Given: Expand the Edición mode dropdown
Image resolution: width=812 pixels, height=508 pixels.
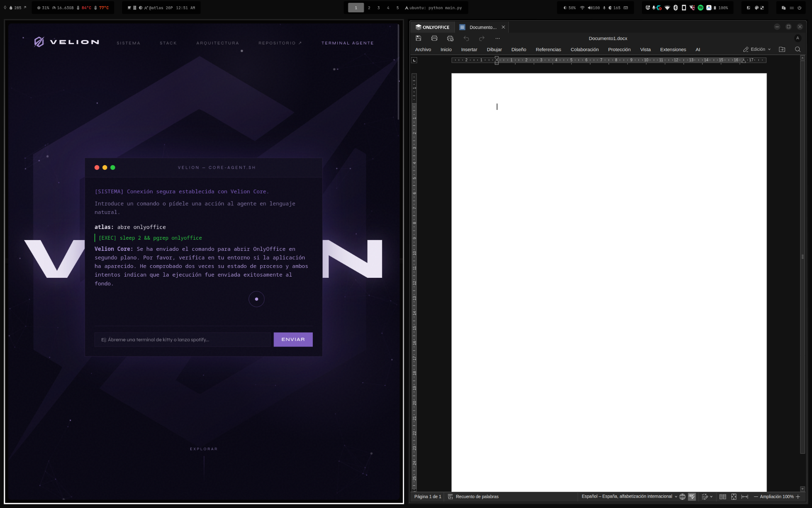Looking at the screenshot, I should [x=757, y=49].
